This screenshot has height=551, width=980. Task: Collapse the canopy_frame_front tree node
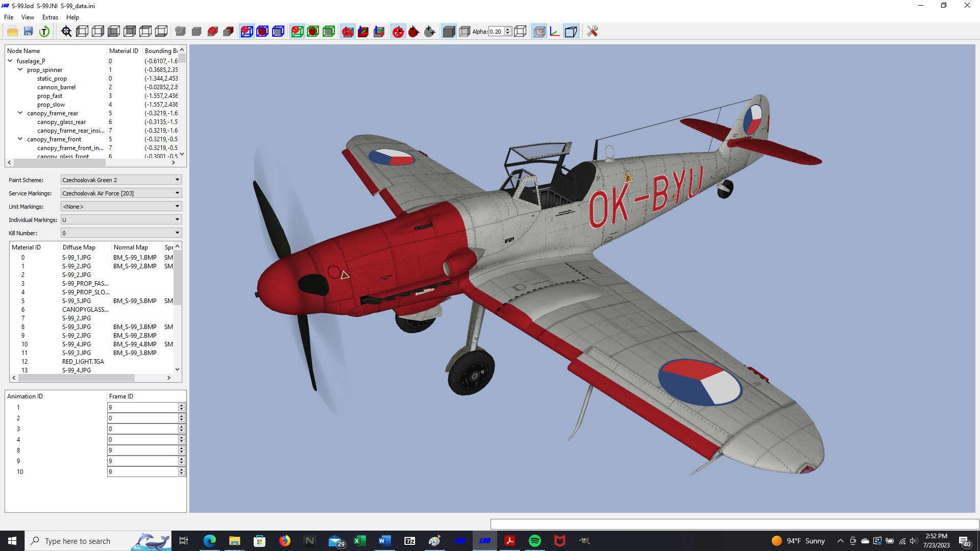[x=20, y=139]
